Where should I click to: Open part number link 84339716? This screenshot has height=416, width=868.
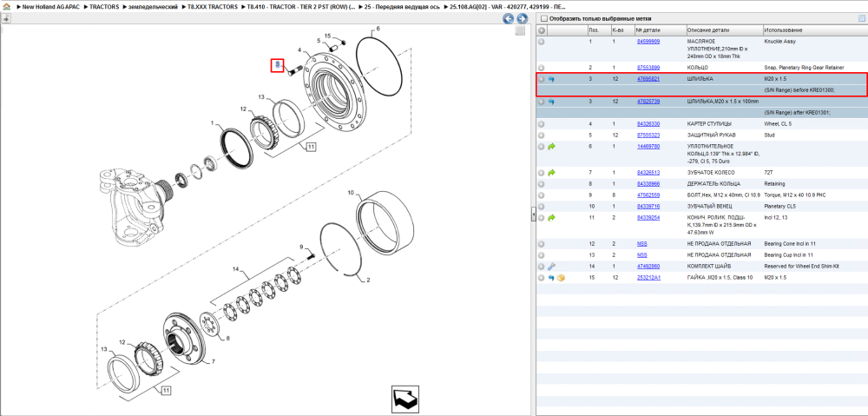coord(648,207)
